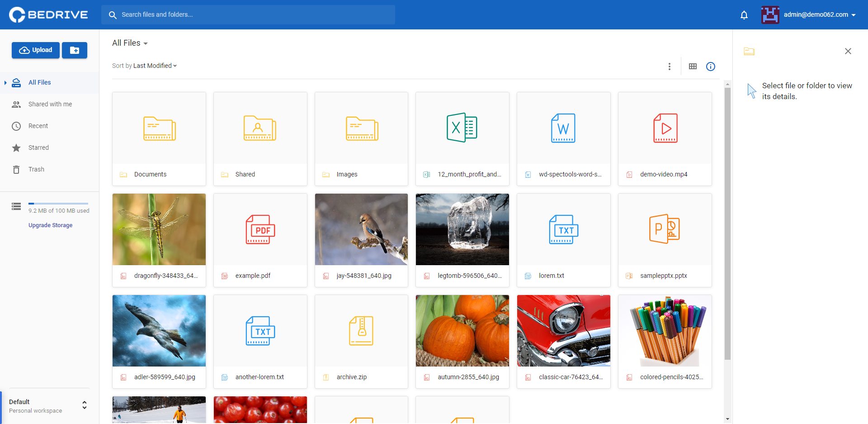Click the Upload button
The height and width of the screenshot is (424, 868).
[x=36, y=50]
